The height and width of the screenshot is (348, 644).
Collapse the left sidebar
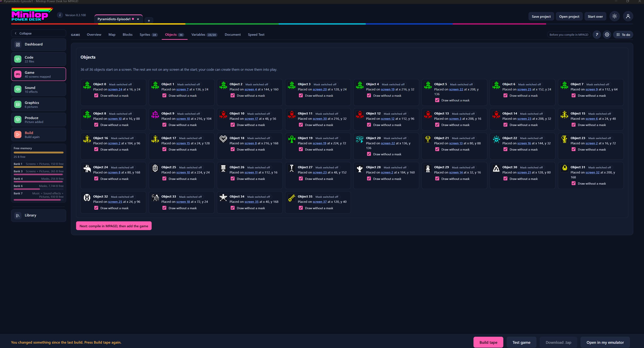[38, 33]
